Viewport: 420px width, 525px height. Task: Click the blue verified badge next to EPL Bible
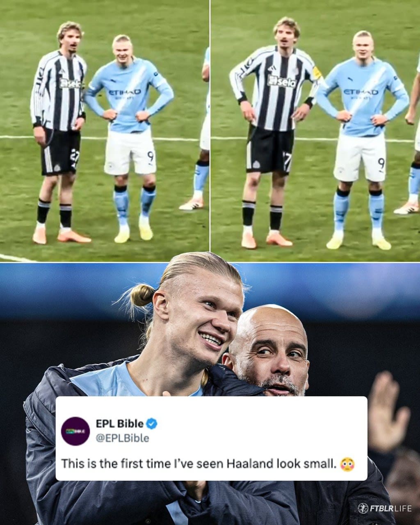[151, 424]
